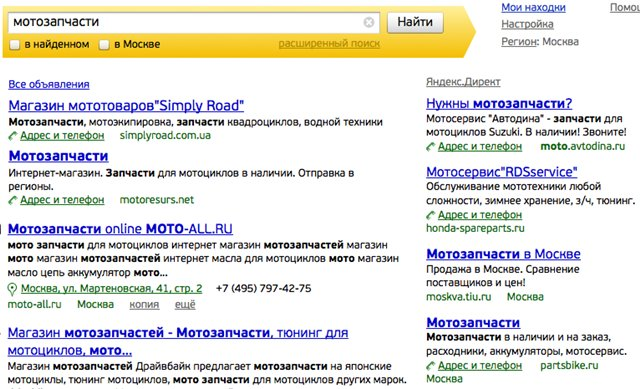
Task: Open "расширенный поиск" advanced search
Action: click(x=329, y=44)
